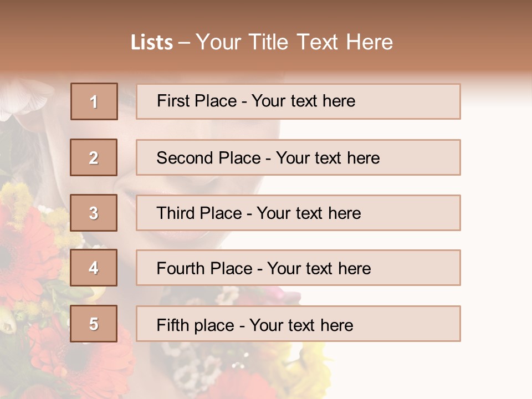Select the "Your Title Text Here" title text
This screenshot has width=532, height=399.
click(x=294, y=42)
